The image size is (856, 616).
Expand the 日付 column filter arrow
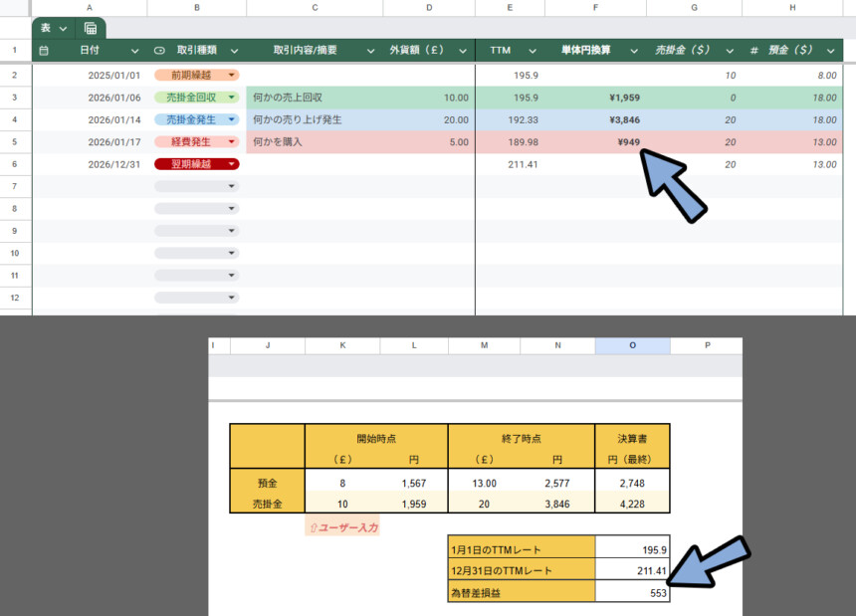click(134, 50)
